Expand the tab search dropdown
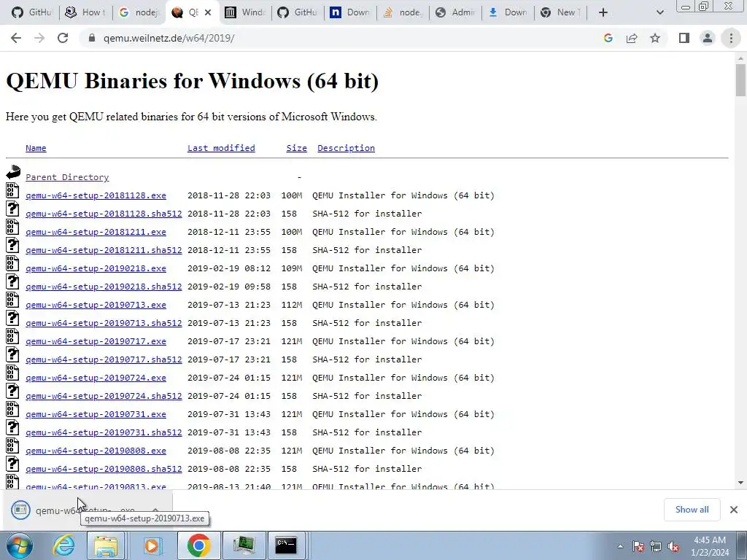 point(659,12)
